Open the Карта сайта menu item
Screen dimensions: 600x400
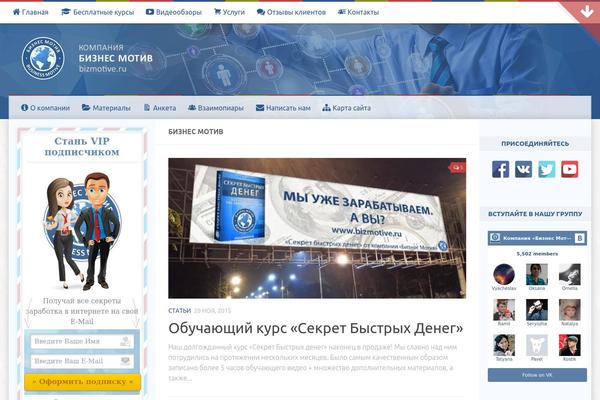click(347, 108)
